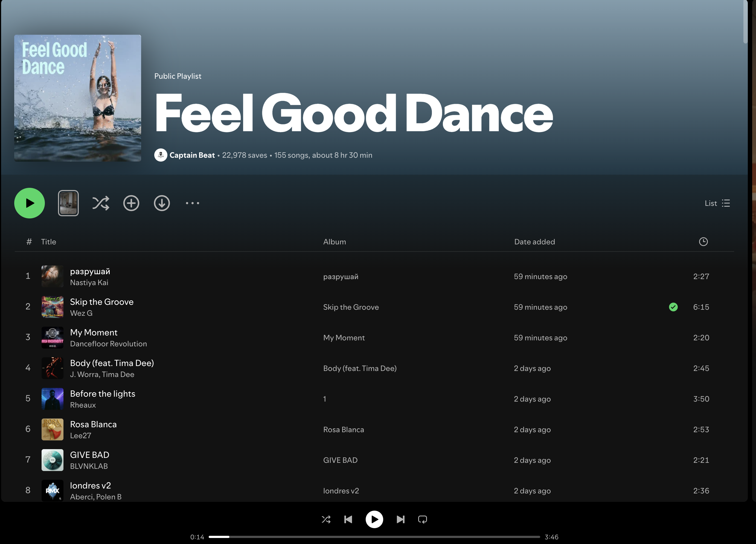Open Dancefloor Revolution artist link

(x=108, y=344)
